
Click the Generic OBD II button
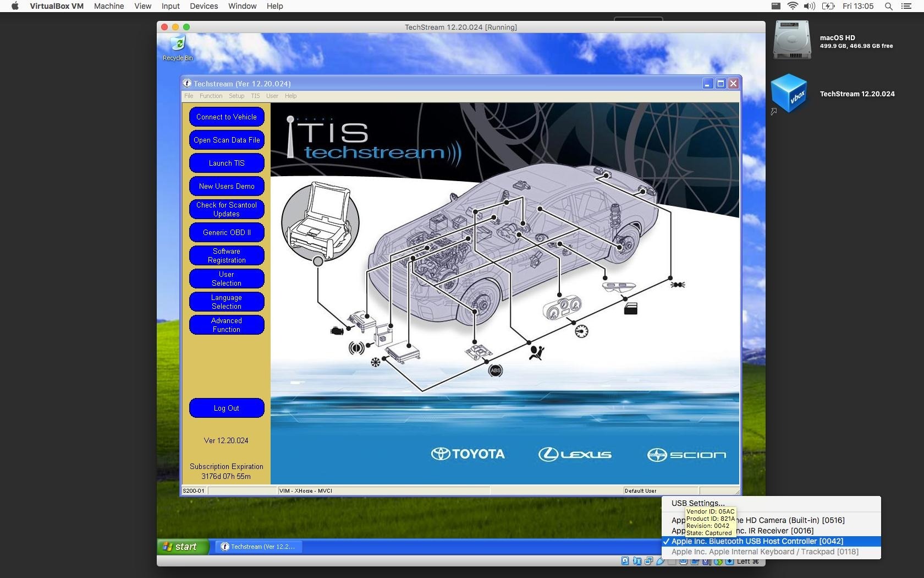(227, 232)
